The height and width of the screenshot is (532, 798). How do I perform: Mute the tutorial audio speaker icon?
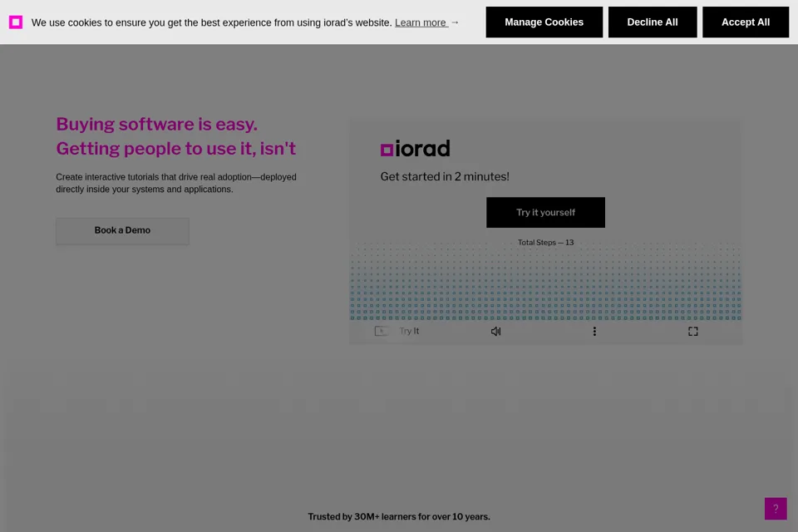[x=495, y=332]
